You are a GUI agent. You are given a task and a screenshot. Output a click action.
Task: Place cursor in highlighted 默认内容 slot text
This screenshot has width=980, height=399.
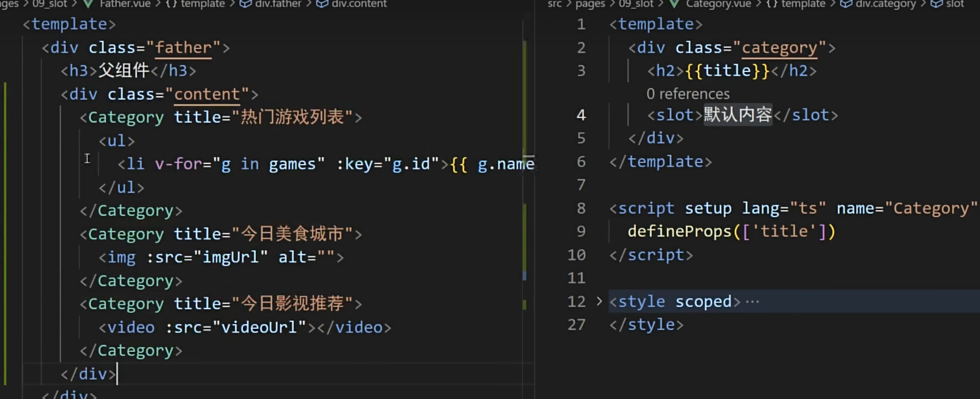(738, 115)
